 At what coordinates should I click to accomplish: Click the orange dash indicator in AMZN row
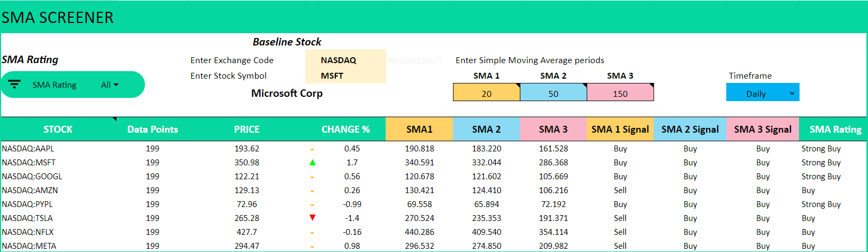point(312,191)
